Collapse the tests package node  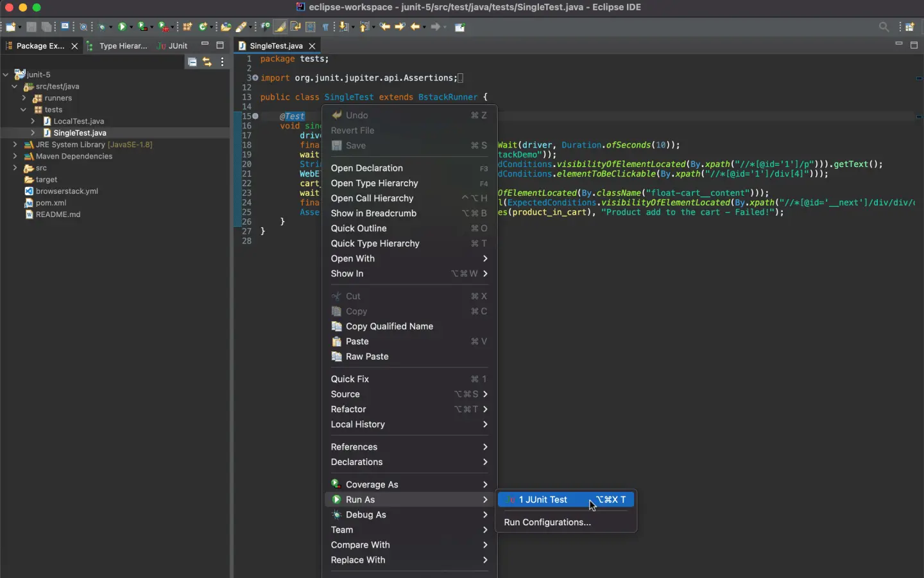point(24,110)
